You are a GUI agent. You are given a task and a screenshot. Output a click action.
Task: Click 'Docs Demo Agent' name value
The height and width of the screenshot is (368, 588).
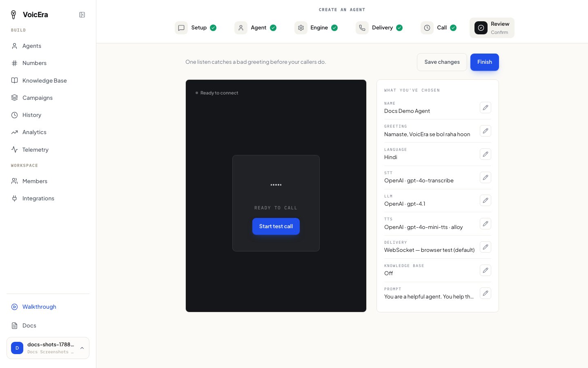407,111
